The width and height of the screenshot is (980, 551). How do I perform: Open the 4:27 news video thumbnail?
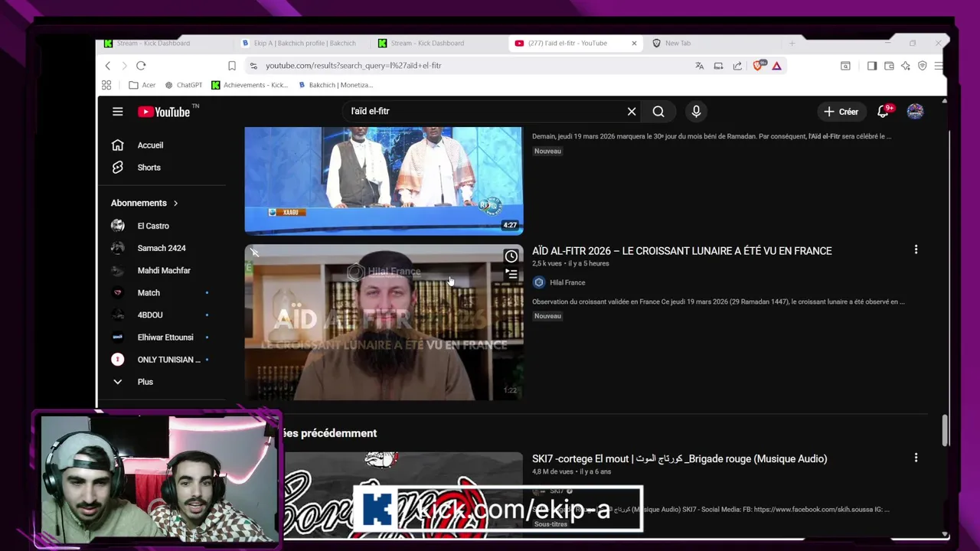pyautogui.click(x=384, y=181)
